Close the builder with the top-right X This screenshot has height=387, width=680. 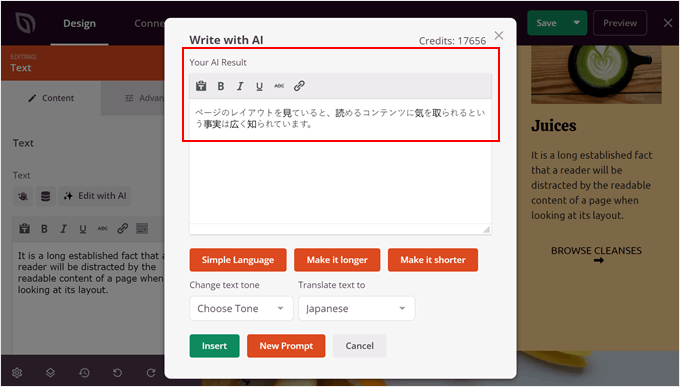click(x=668, y=23)
